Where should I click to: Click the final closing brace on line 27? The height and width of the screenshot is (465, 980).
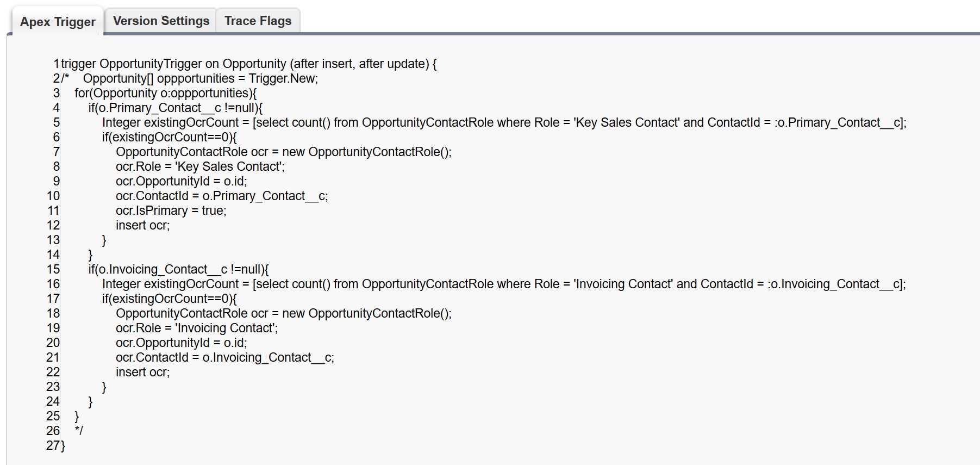click(63, 445)
